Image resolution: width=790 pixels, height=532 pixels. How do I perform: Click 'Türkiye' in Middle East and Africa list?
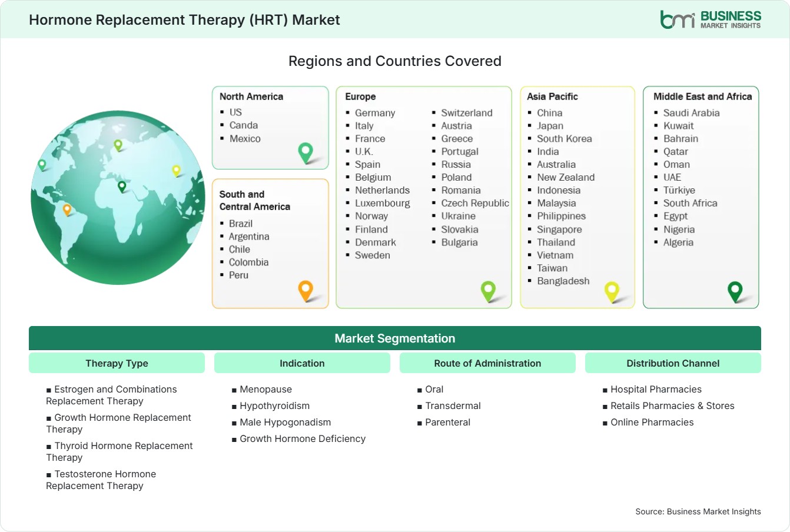coord(679,191)
